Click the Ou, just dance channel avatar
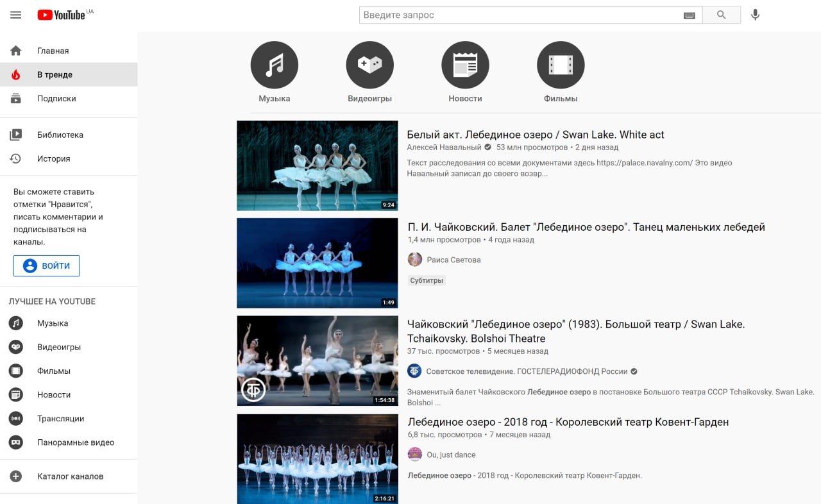 [415, 455]
